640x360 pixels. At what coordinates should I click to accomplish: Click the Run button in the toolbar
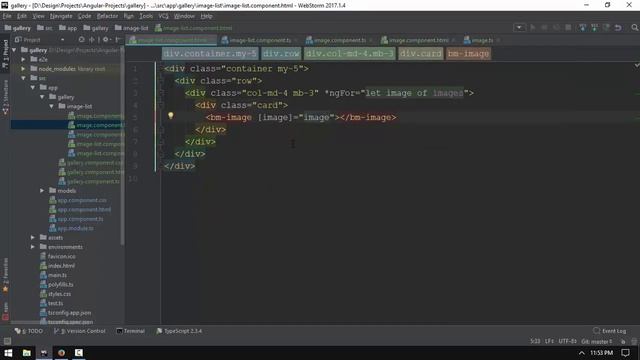click(533, 28)
